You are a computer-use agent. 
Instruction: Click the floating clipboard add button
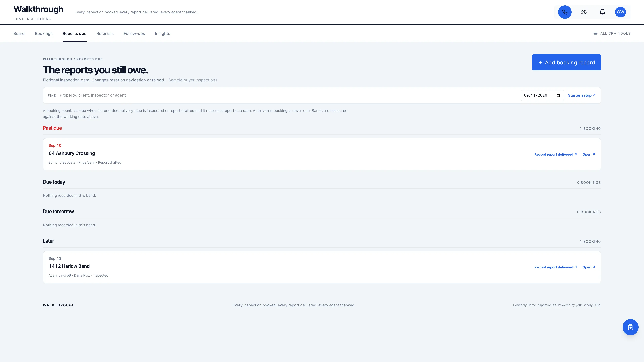(x=630, y=327)
